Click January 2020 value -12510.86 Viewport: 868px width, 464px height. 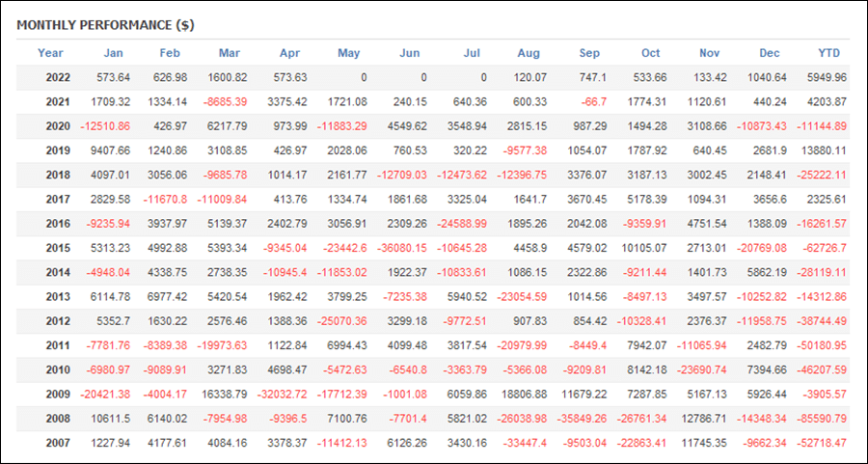click(105, 126)
